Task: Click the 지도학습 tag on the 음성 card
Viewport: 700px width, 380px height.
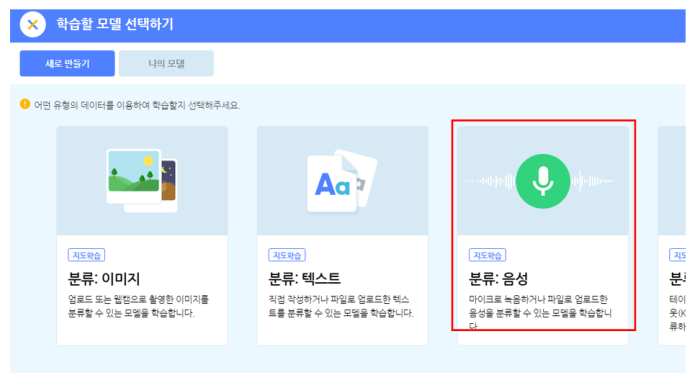Action: (487, 255)
